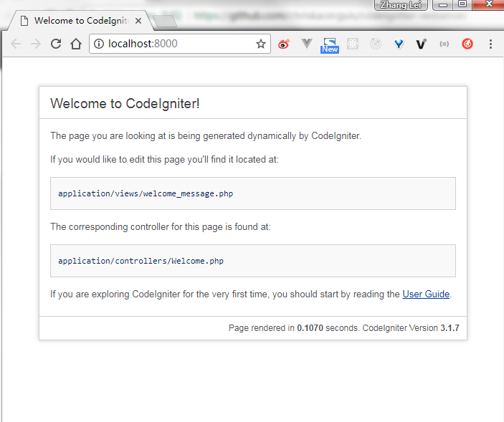The image size is (504, 422).
Task: Open the extension with New badge
Action: [330, 45]
